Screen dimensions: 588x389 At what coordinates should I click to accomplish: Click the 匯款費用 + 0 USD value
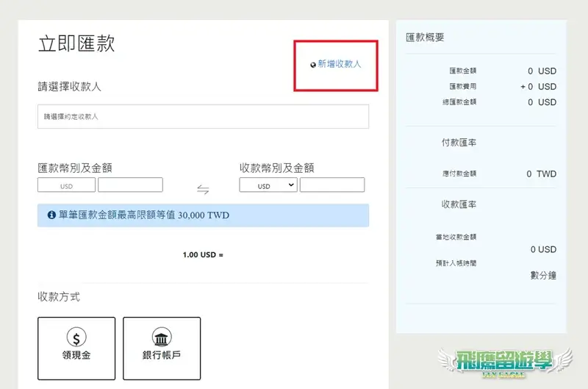tap(538, 87)
